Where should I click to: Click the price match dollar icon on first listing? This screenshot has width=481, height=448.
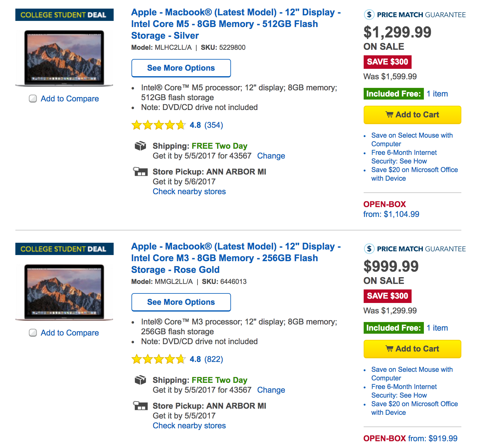pos(369,14)
